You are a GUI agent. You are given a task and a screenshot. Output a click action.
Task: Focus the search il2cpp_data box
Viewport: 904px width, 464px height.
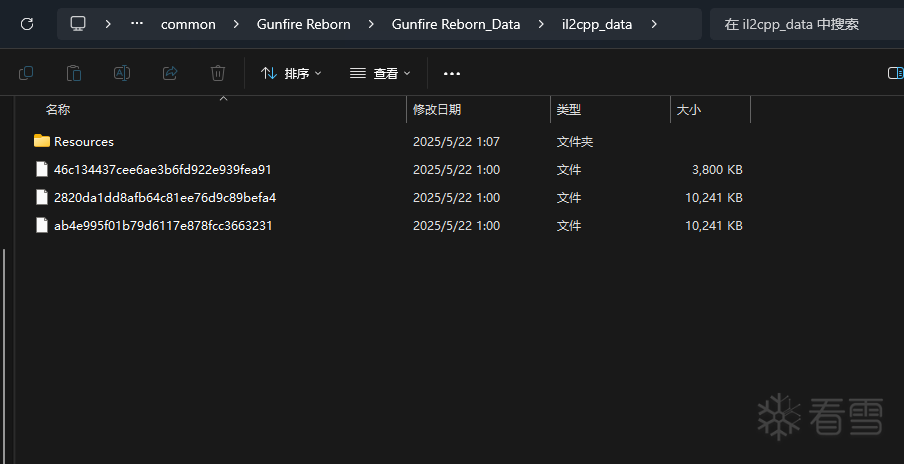coord(807,24)
